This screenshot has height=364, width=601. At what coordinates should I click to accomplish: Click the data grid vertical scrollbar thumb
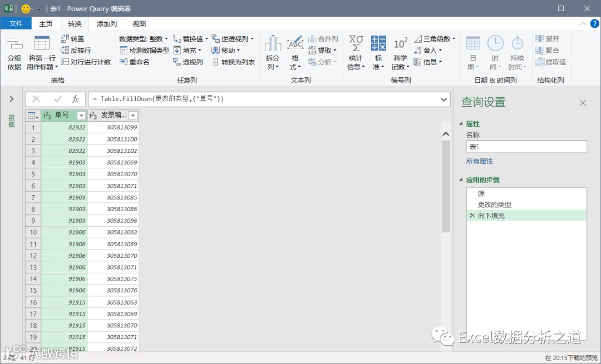tap(445, 186)
